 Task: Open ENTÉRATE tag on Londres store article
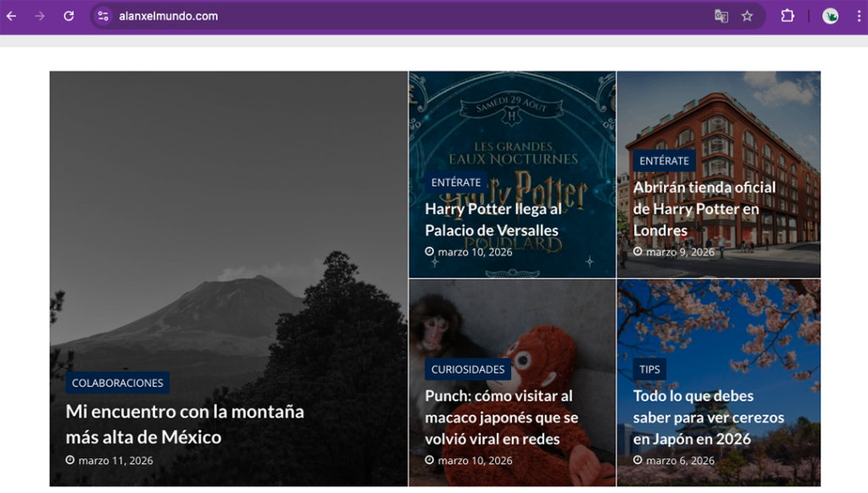[664, 161]
